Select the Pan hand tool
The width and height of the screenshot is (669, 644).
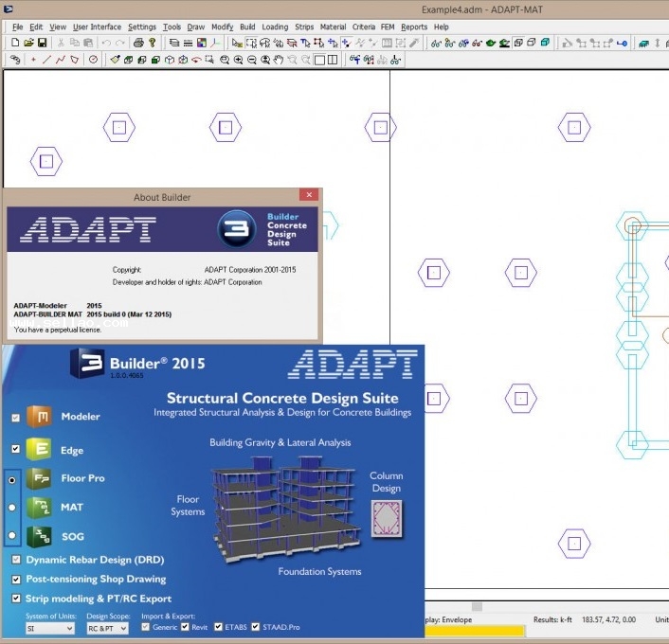coord(279,60)
